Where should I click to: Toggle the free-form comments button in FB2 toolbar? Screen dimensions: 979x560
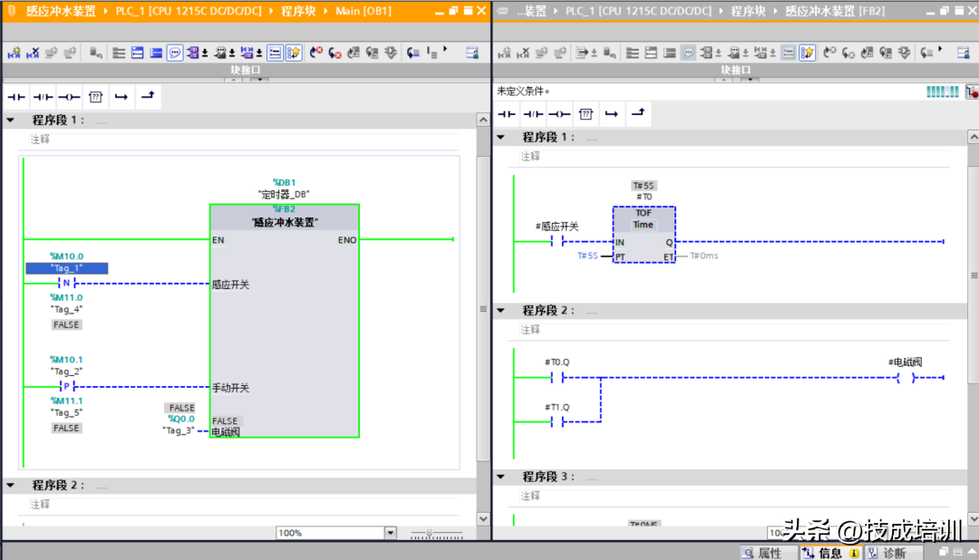point(789,53)
